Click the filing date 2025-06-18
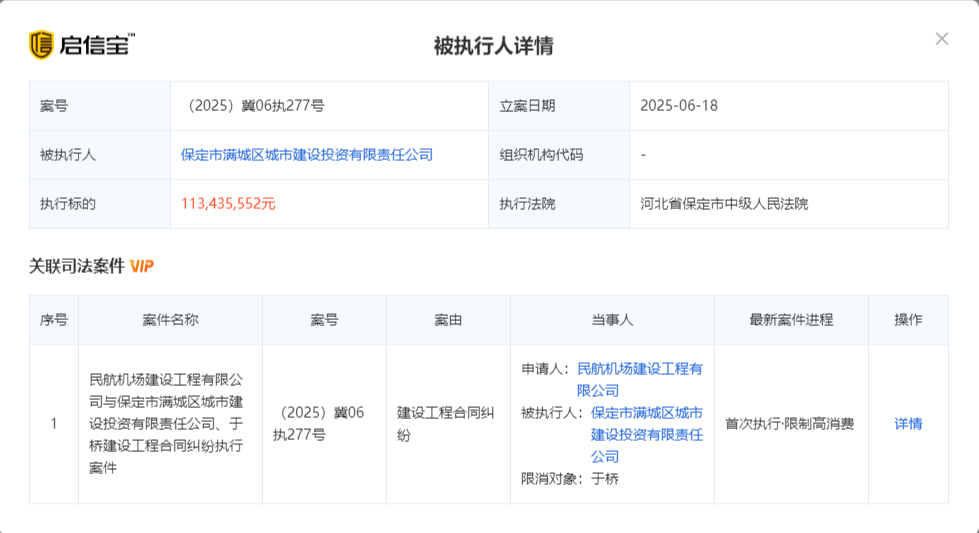Image resolution: width=979 pixels, height=533 pixels. (x=679, y=106)
